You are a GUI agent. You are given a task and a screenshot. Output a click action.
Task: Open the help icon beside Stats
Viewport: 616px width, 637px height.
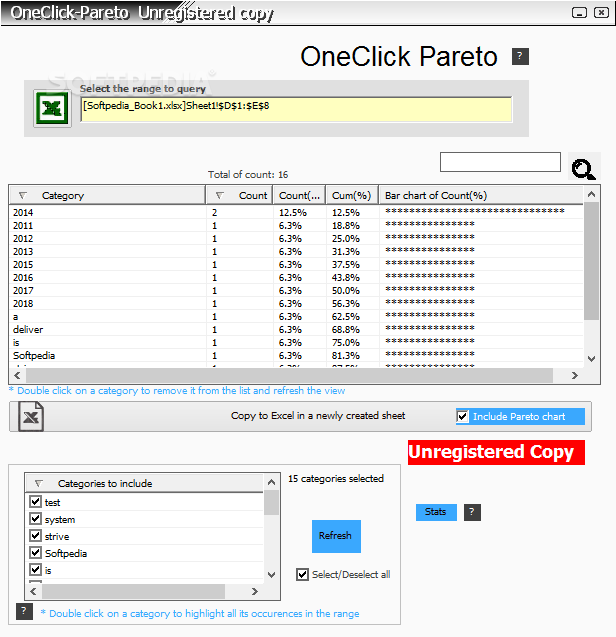[472, 512]
